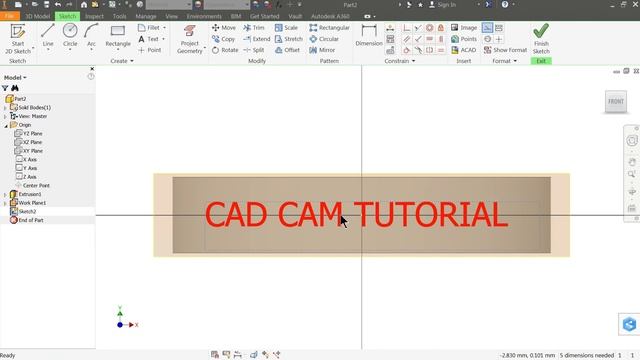Click Project Geometry tool
The image size is (640, 360).
190,39
